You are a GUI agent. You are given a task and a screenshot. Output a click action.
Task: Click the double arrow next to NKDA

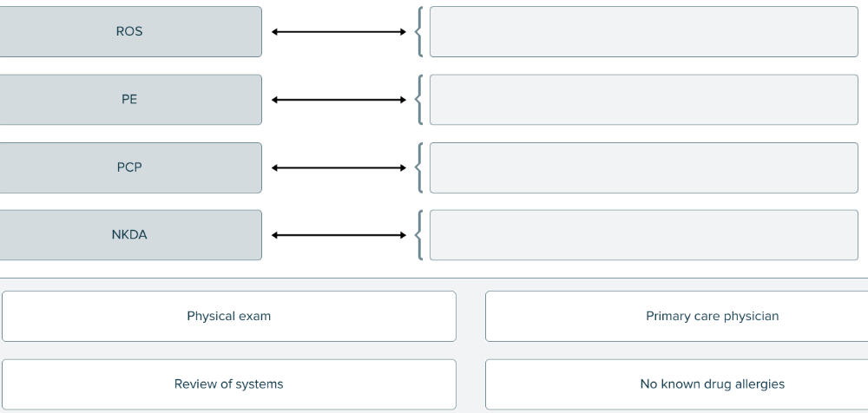point(339,235)
